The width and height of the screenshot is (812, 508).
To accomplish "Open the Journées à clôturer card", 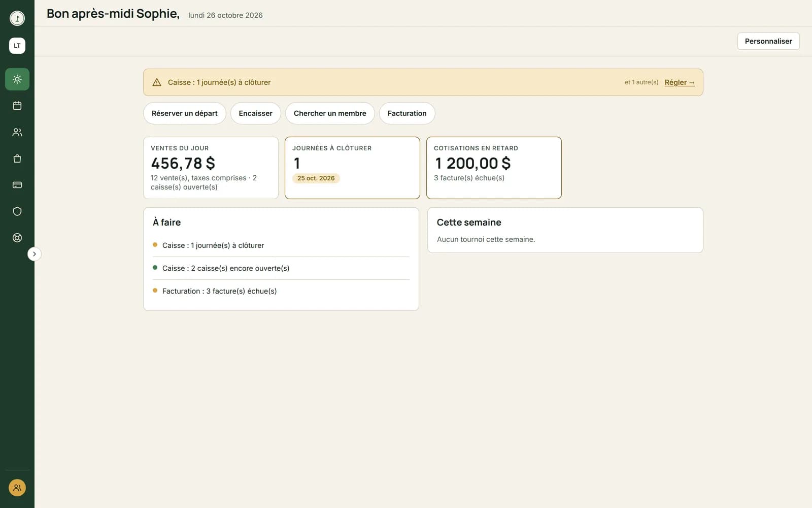I will (x=352, y=168).
